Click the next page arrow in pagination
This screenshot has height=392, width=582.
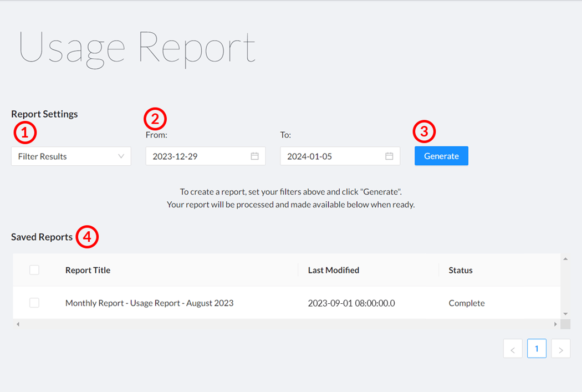[560, 348]
